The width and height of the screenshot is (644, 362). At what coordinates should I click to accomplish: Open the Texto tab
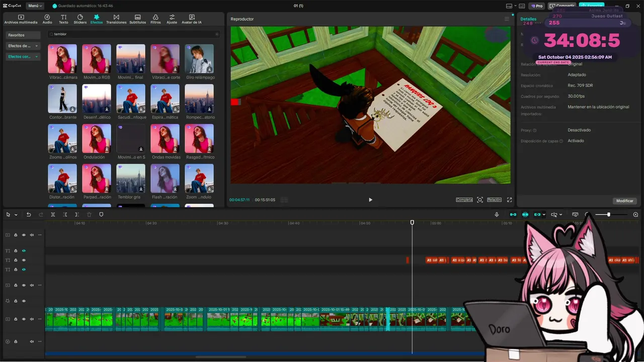[x=63, y=19]
